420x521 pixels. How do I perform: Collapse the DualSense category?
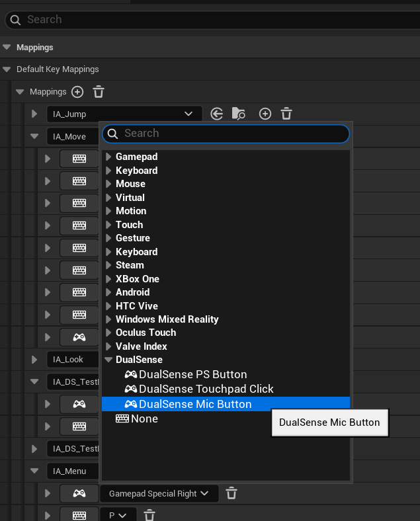[x=108, y=360]
